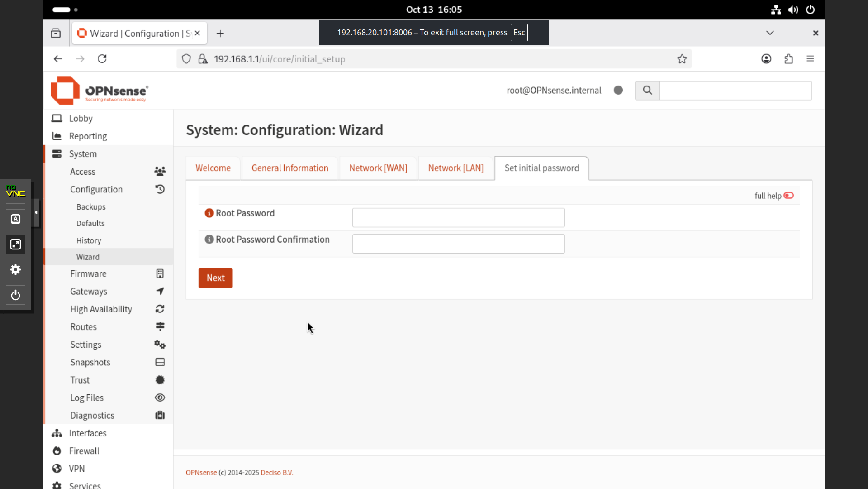Expand the Firewall menu section
Screen dimensions: 868x489
[x=84, y=451]
